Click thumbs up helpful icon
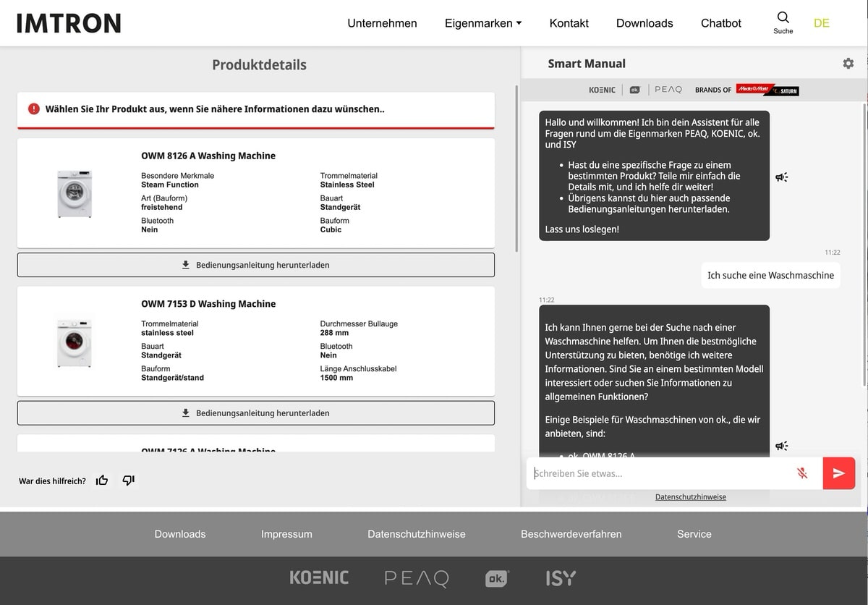Screen dimensions: 868x605 tap(102, 481)
